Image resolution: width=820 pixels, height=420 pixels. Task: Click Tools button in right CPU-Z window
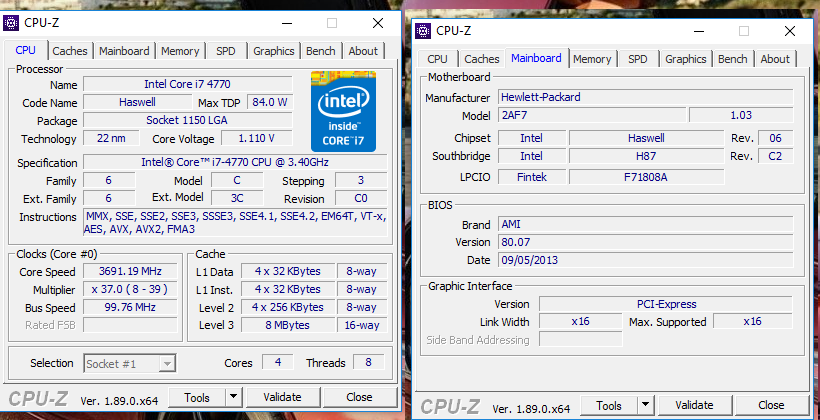[x=609, y=405]
